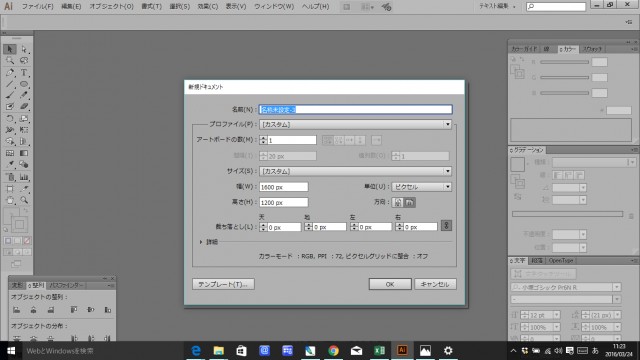640x360 pixels.
Task: Expand the 詳細 section
Action: (201, 242)
